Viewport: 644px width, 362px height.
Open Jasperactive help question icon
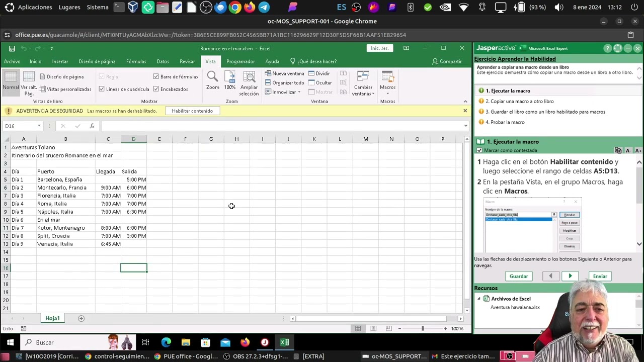click(x=607, y=48)
